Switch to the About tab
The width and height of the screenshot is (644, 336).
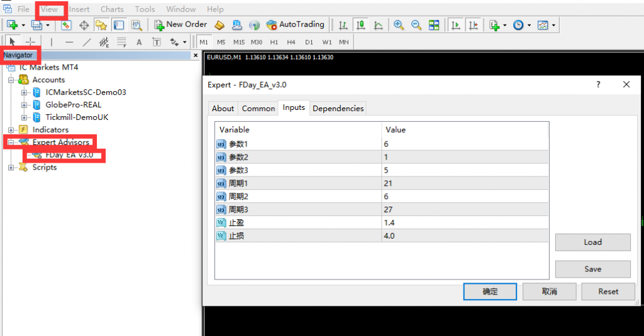(x=223, y=108)
